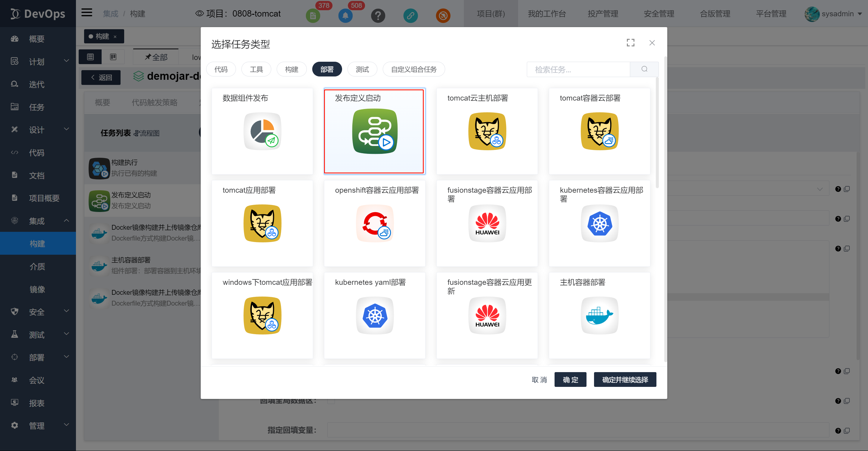Image resolution: width=868 pixels, height=451 pixels.
Task: Open 流程图 view link
Action: (146, 133)
